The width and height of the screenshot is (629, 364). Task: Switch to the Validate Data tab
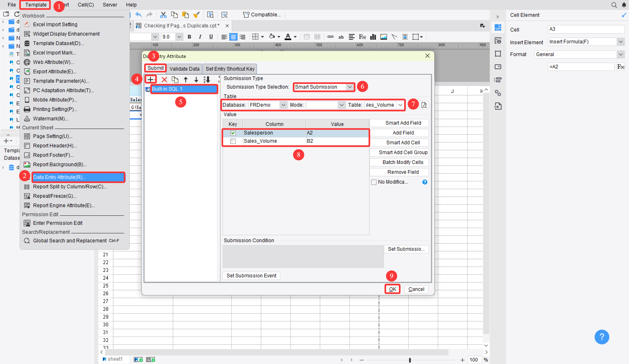click(x=184, y=69)
